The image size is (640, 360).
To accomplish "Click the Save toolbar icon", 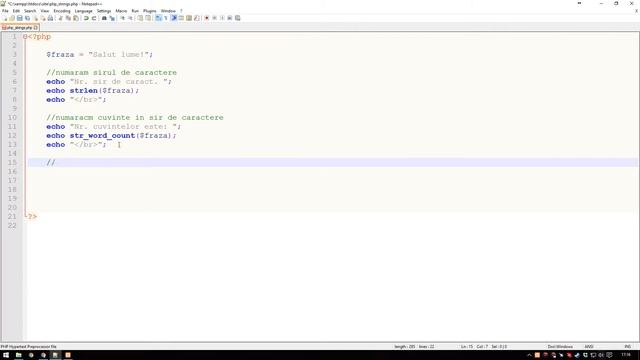I will 20,18.
